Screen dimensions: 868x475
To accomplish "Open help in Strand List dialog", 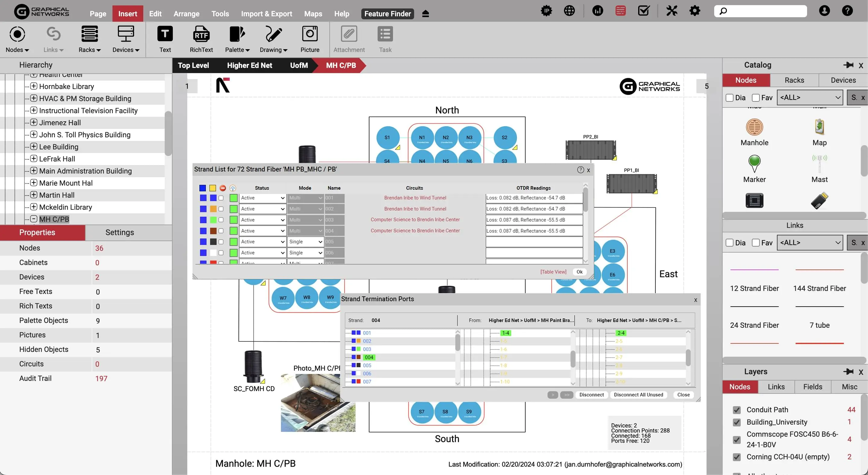I will click(580, 170).
